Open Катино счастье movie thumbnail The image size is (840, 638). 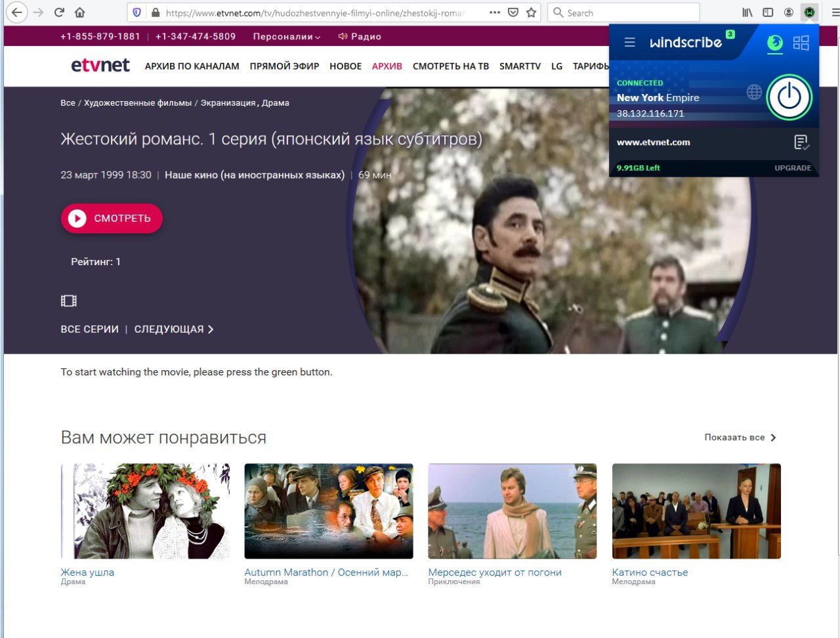pos(696,511)
